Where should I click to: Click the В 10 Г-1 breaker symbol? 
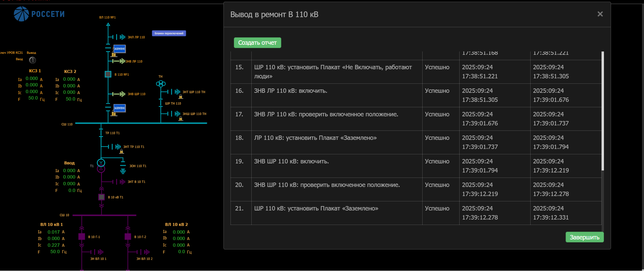[x=82, y=237]
